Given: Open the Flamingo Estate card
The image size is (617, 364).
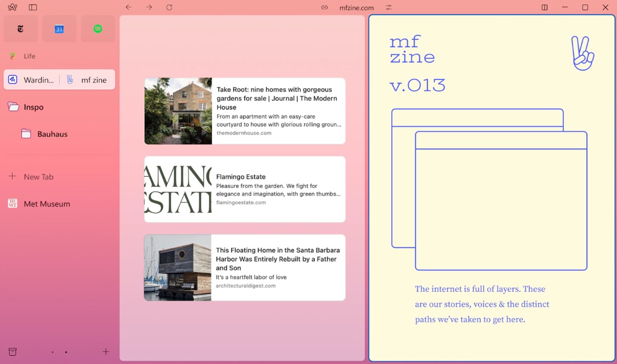Looking at the screenshot, I should point(245,189).
